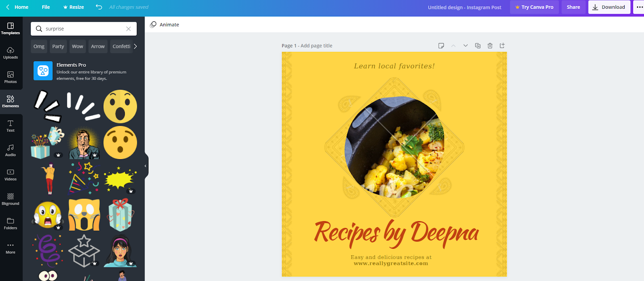
Task: Open the Resize menu
Action: [73, 7]
